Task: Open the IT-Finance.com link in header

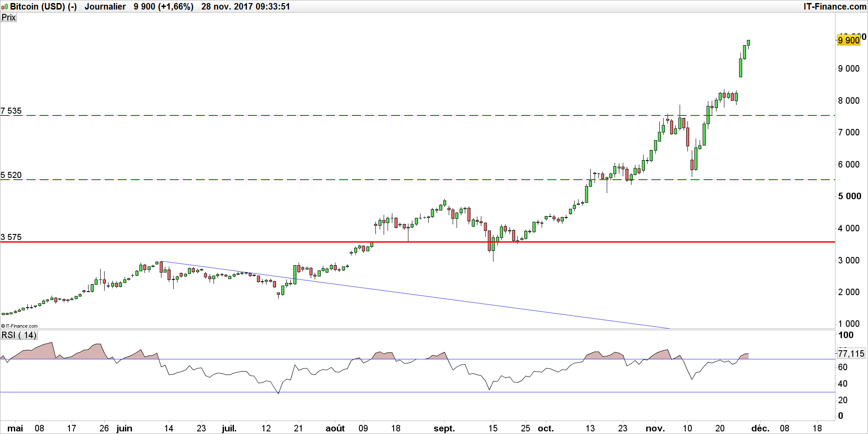Action: pyautogui.click(x=835, y=7)
